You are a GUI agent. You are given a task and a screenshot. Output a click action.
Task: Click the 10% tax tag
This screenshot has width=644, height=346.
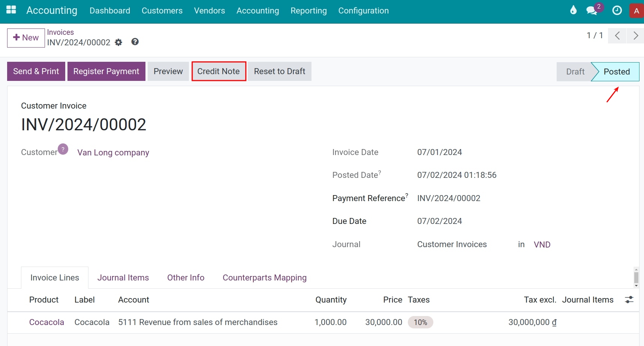coord(420,322)
